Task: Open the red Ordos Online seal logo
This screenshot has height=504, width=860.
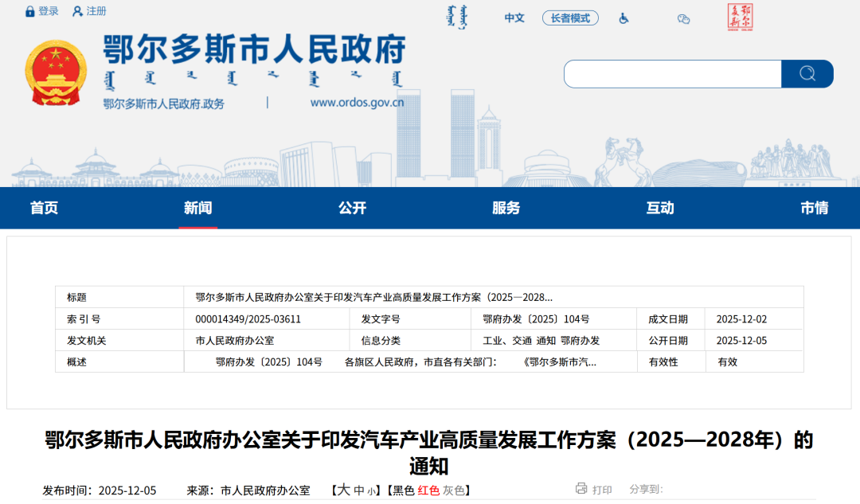Action: (741, 17)
